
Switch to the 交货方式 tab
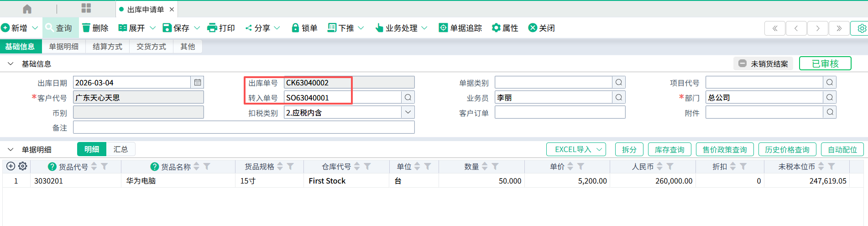(x=151, y=47)
